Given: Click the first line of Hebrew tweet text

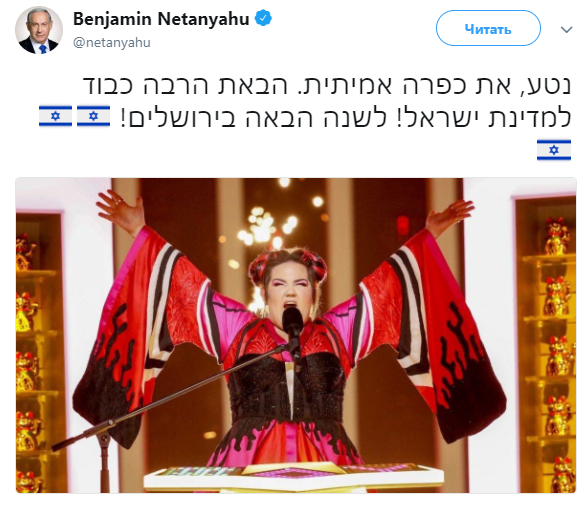Looking at the screenshot, I should [327, 85].
